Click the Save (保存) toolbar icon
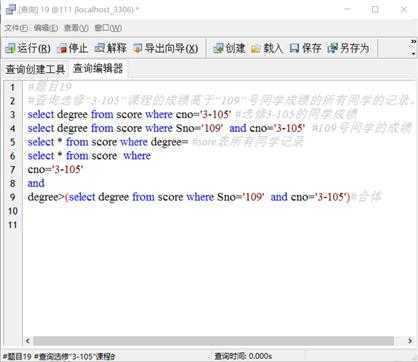This screenshot has width=418, height=362. [x=294, y=49]
